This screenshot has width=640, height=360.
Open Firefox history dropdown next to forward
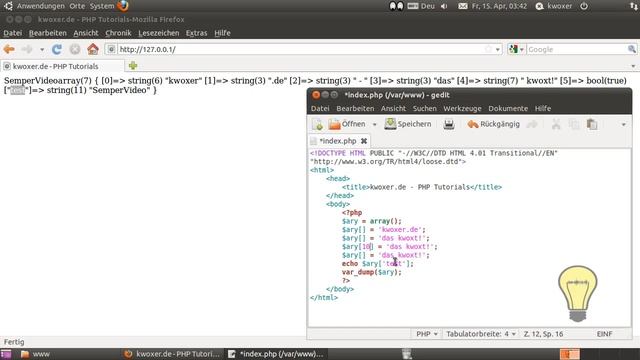42,50
